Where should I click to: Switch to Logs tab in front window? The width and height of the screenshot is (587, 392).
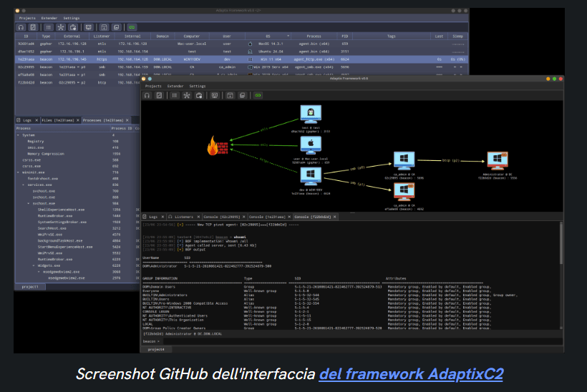(x=151, y=217)
